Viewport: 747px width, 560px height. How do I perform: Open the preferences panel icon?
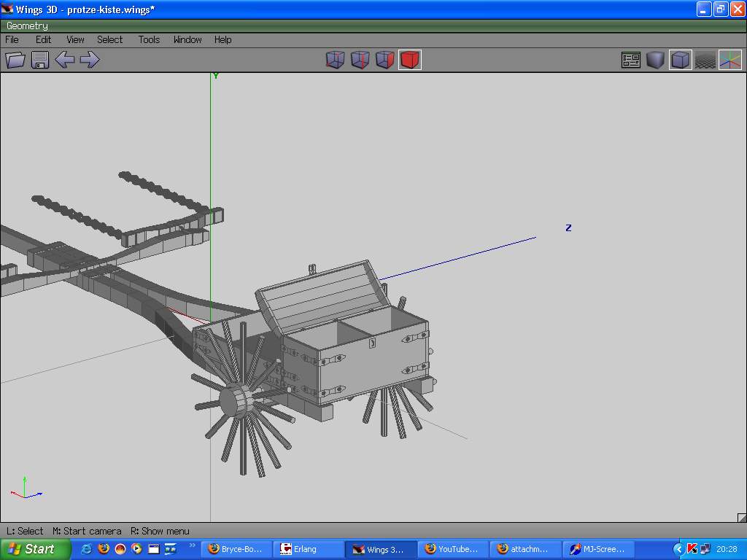pos(631,60)
